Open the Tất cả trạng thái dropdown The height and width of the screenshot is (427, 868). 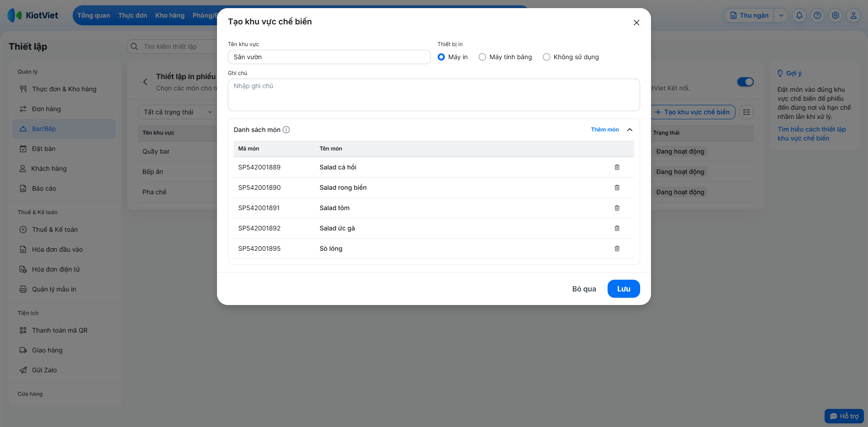click(178, 112)
